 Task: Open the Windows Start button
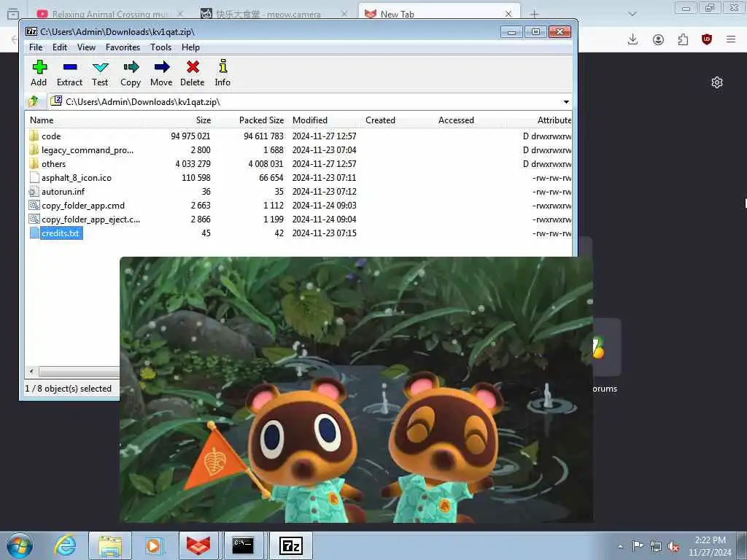(x=20, y=545)
